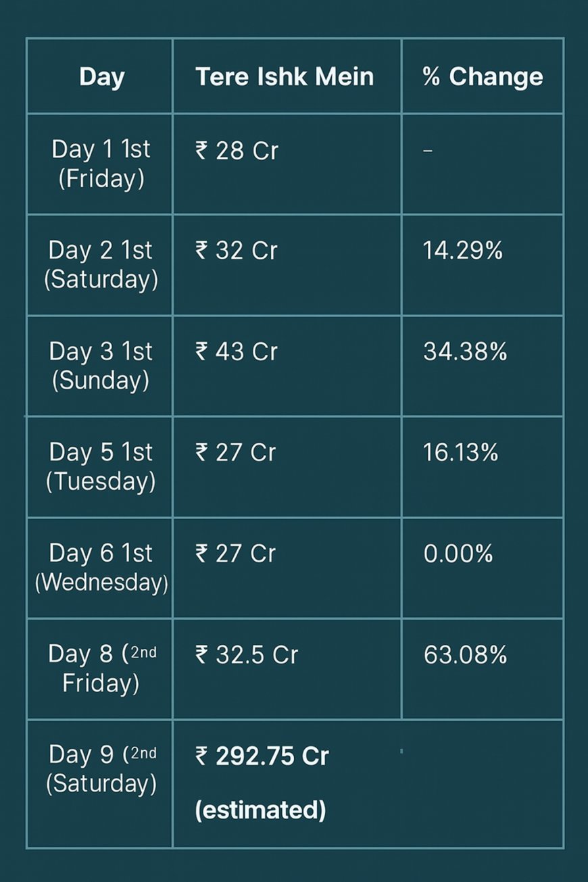588x882 pixels.
Task: Select the "Day 1 1st (Friday)" cell
Action: (101, 164)
